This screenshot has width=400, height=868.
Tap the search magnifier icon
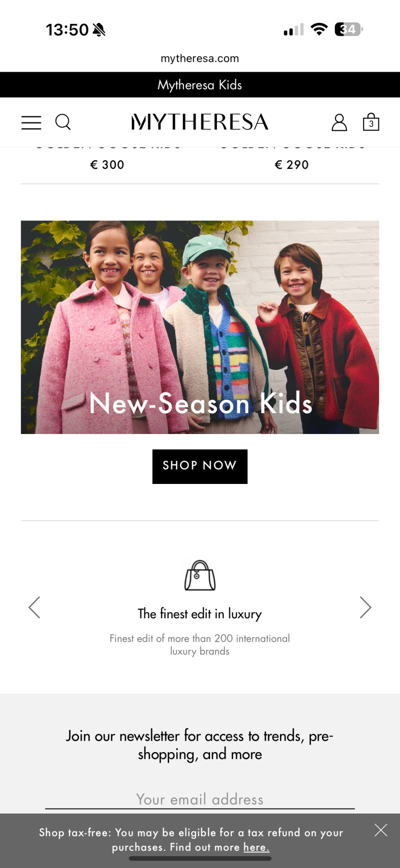tap(63, 122)
